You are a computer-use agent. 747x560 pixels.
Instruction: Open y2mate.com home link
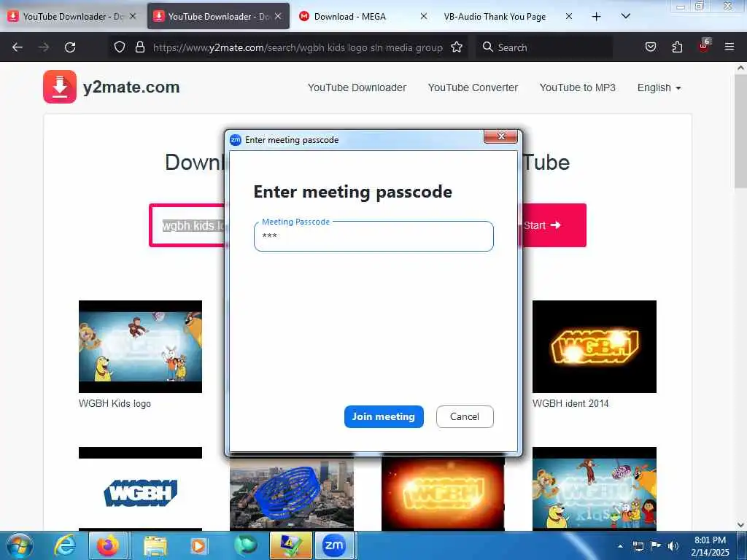pyautogui.click(x=131, y=87)
